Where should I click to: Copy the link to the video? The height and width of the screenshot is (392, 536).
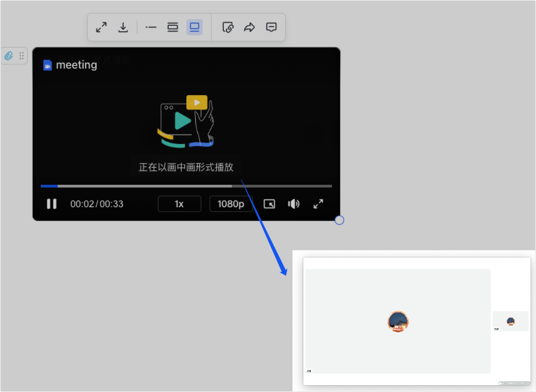tap(229, 27)
